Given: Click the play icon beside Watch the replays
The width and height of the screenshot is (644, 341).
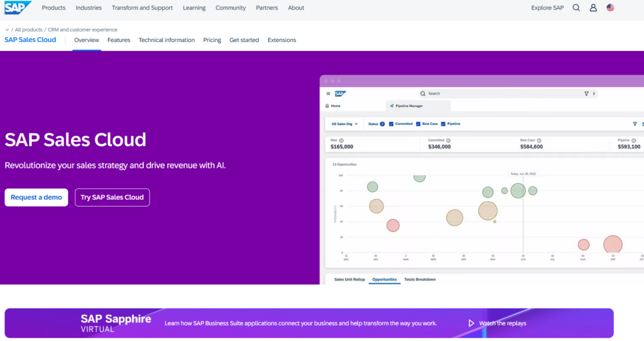Looking at the screenshot, I should pyautogui.click(x=471, y=323).
